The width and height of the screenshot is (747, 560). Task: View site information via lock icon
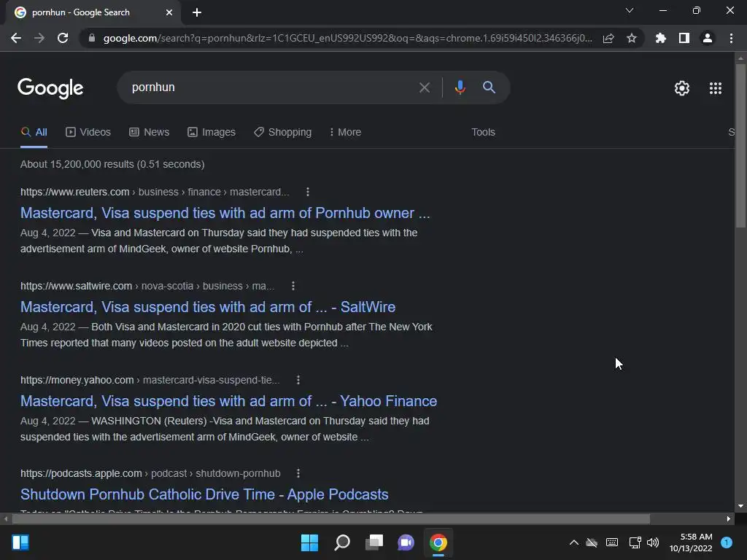coord(91,38)
